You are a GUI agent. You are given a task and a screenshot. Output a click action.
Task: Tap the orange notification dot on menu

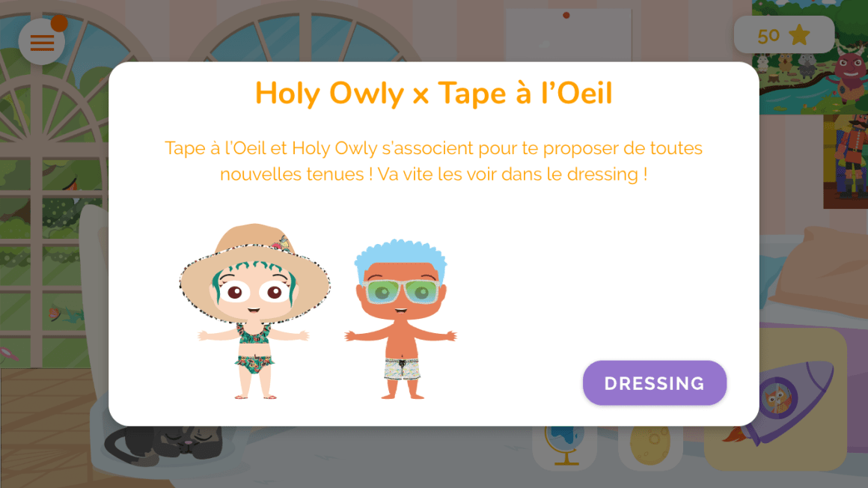(58, 23)
